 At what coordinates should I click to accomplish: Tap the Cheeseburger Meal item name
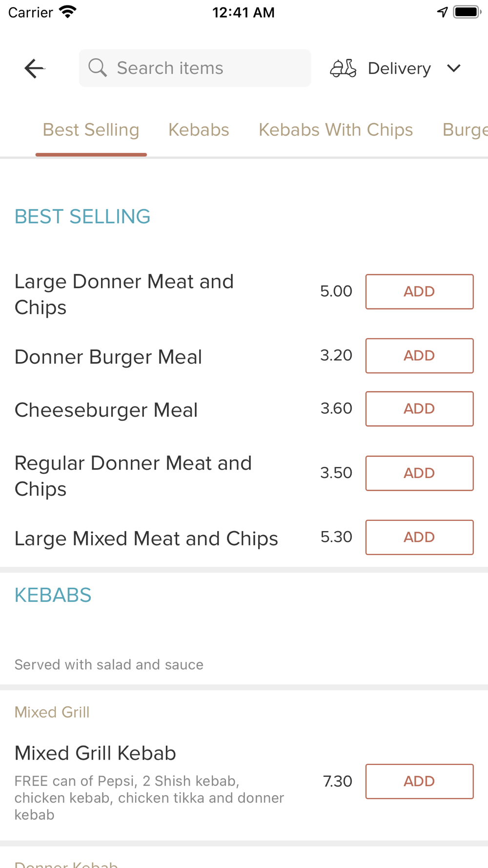coord(106,410)
